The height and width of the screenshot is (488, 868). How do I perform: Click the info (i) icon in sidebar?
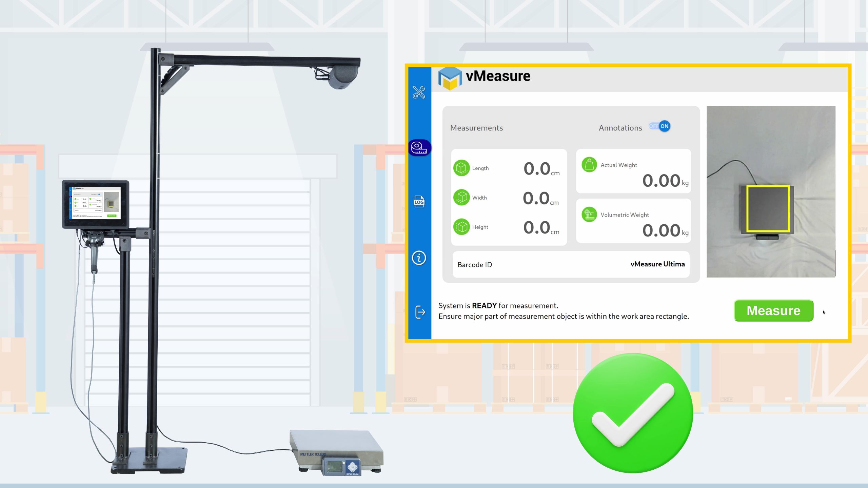pos(419,257)
